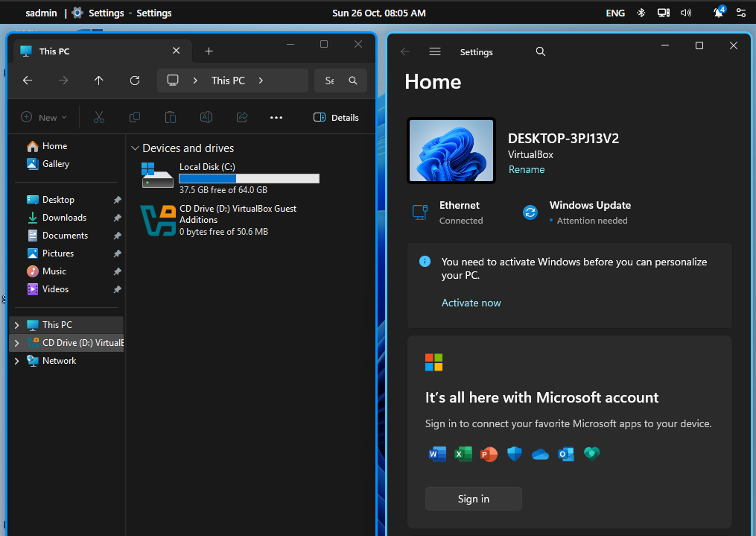756x536 pixels.
Task: Click the Cut scissors icon
Action: click(98, 117)
